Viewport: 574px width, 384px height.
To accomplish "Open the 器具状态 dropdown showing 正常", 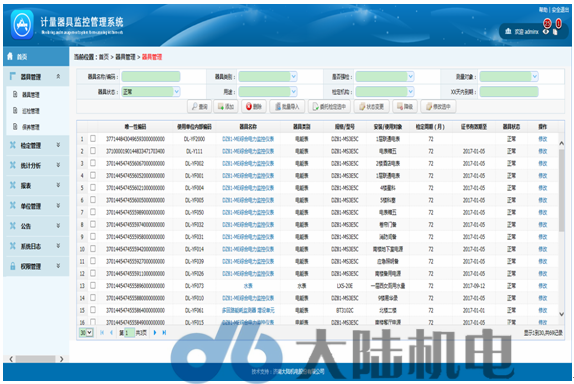I will tap(151, 92).
